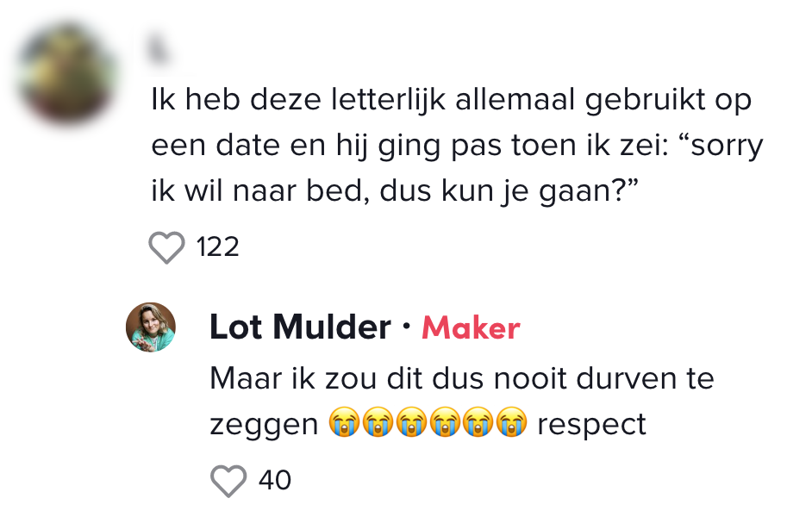Click the third crying emoji in reply
This screenshot has height=517, width=812.
(x=411, y=425)
